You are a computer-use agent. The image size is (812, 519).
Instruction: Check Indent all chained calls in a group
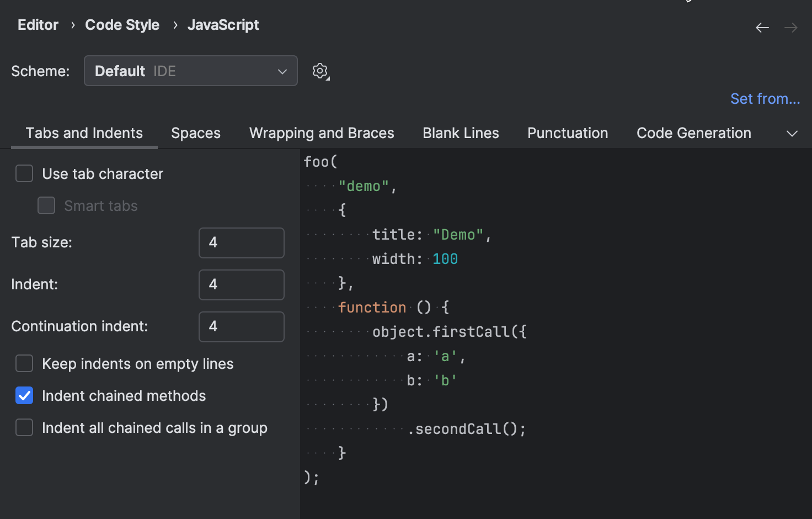24,427
